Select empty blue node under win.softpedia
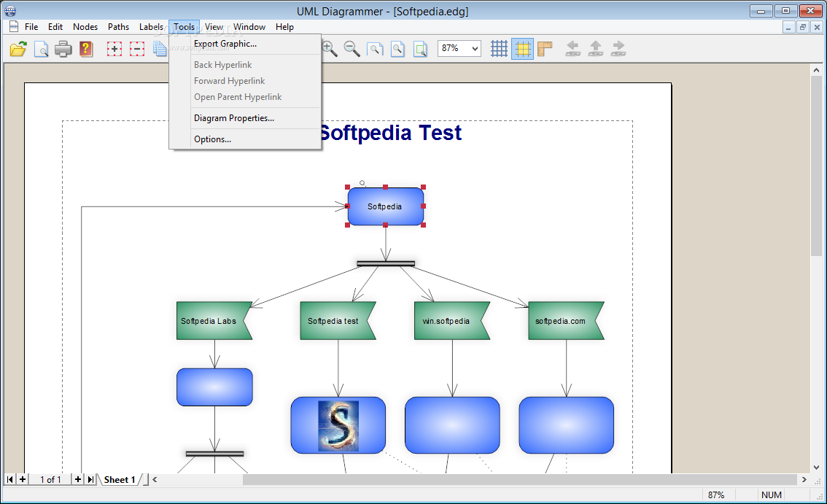The height and width of the screenshot is (504, 827). coord(452,425)
